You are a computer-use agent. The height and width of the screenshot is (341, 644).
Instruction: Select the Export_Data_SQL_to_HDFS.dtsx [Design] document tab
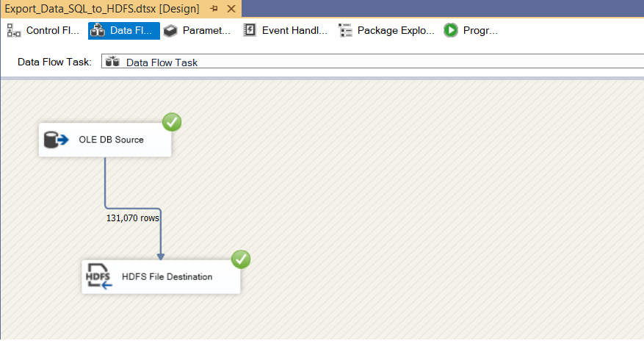101,9
